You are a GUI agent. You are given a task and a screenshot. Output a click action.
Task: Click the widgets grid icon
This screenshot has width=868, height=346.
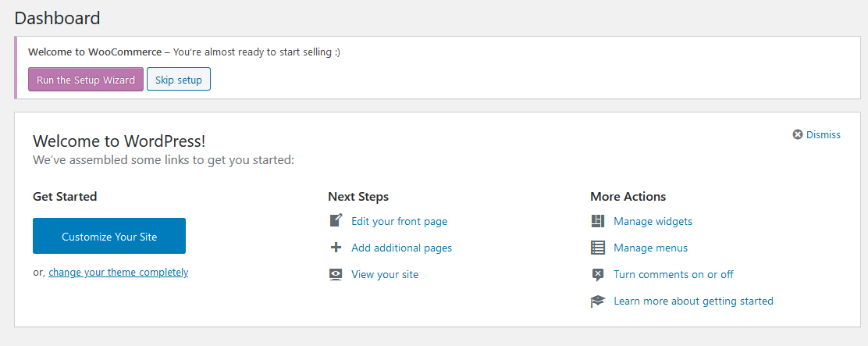point(597,221)
